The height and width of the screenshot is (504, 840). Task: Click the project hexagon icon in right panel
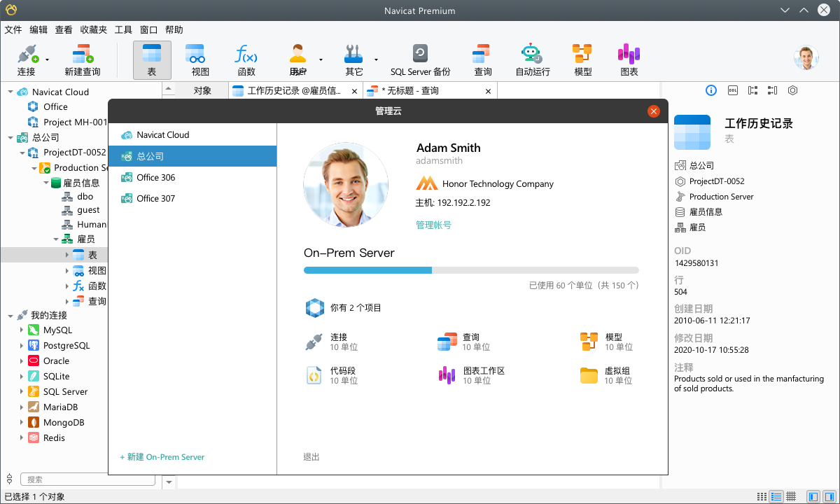tap(792, 90)
